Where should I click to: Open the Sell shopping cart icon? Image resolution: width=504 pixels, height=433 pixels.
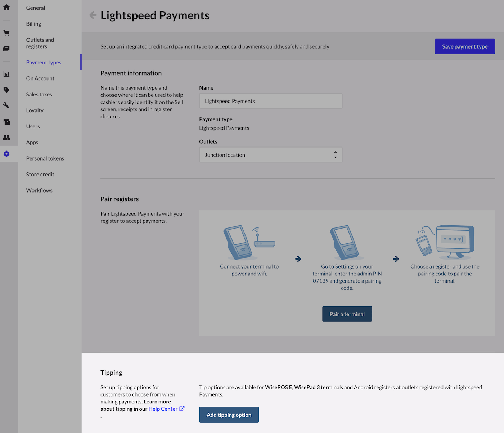click(x=6, y=33)
